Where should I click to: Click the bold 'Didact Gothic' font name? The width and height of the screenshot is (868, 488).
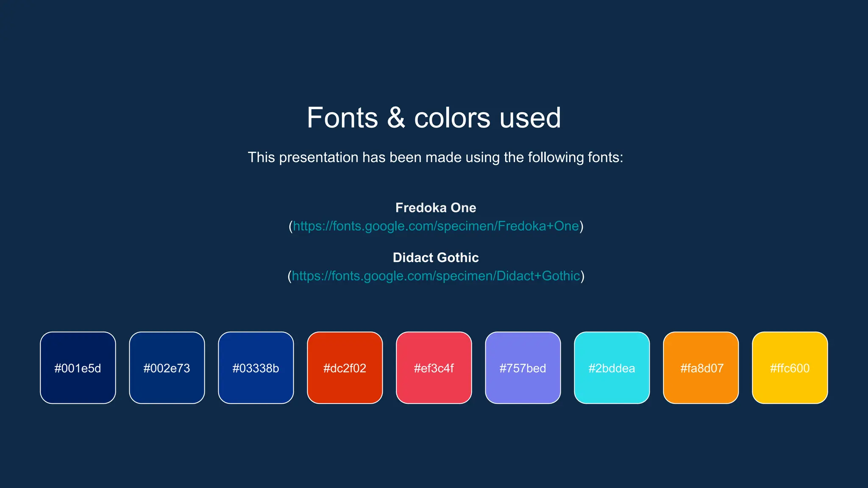pos(436,258)
